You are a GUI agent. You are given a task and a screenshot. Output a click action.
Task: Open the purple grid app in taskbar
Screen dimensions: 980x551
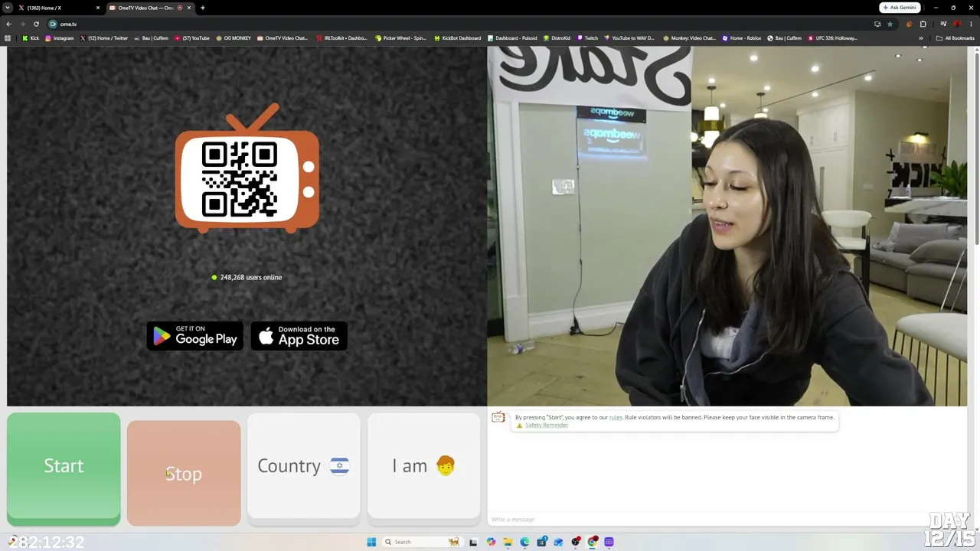[x=609, y=542]
